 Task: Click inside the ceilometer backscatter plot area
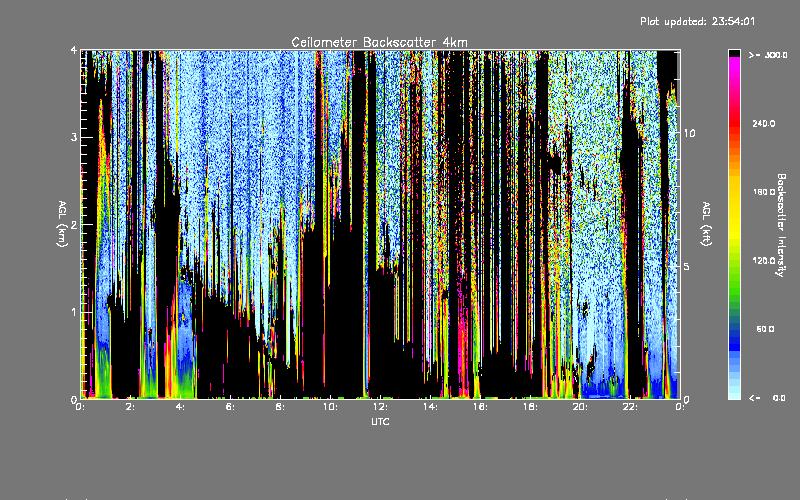pos(380,224)
